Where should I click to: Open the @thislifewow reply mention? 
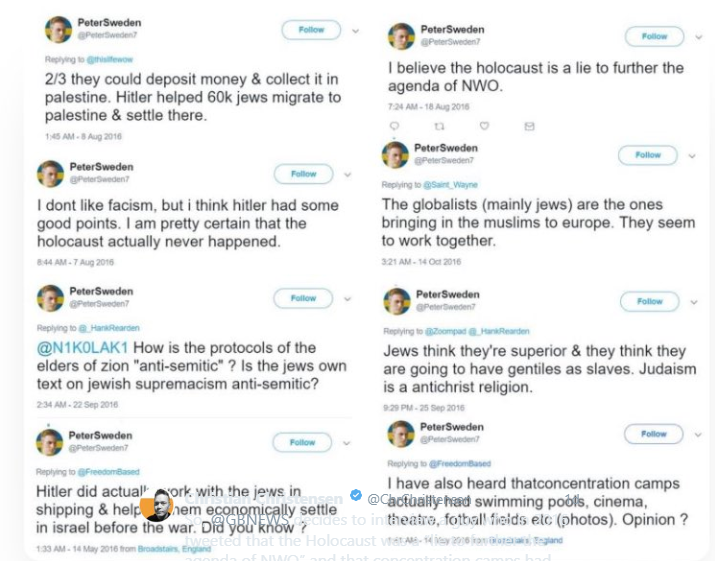point(110,60)
